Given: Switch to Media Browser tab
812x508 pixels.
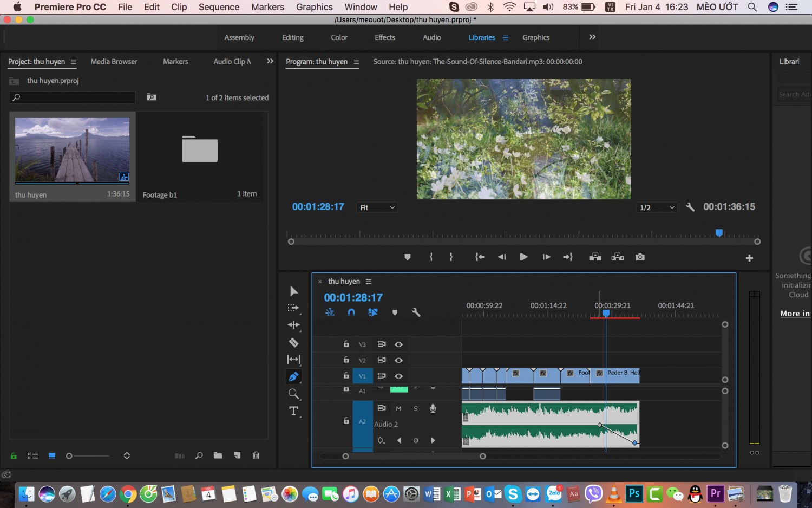Looking at the screenshot, I should [114, 62].
